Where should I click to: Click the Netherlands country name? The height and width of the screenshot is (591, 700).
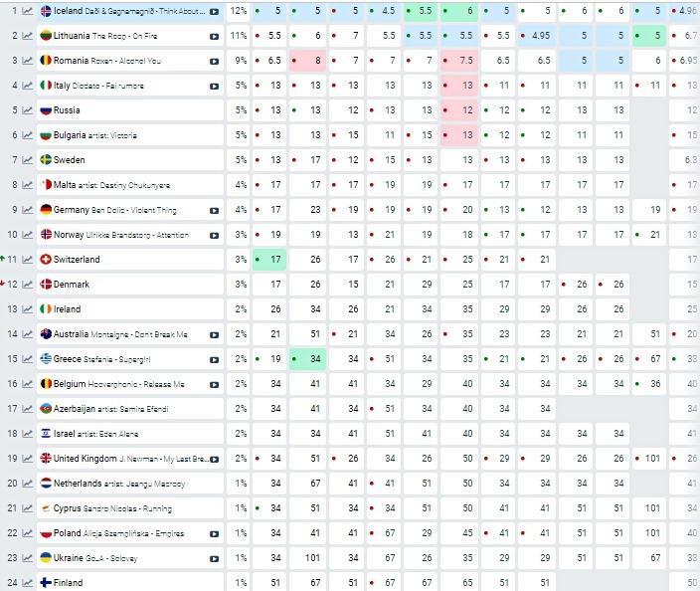coord(78,484)
